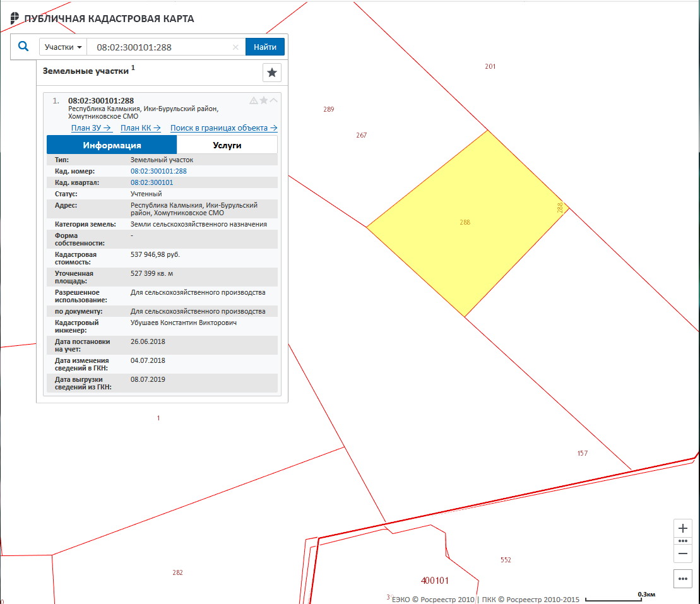Switch to the Услуги tab
Image resolution: width=700 pixels, height=604 pixels.
pyautogui.click(x=227, y=145)
